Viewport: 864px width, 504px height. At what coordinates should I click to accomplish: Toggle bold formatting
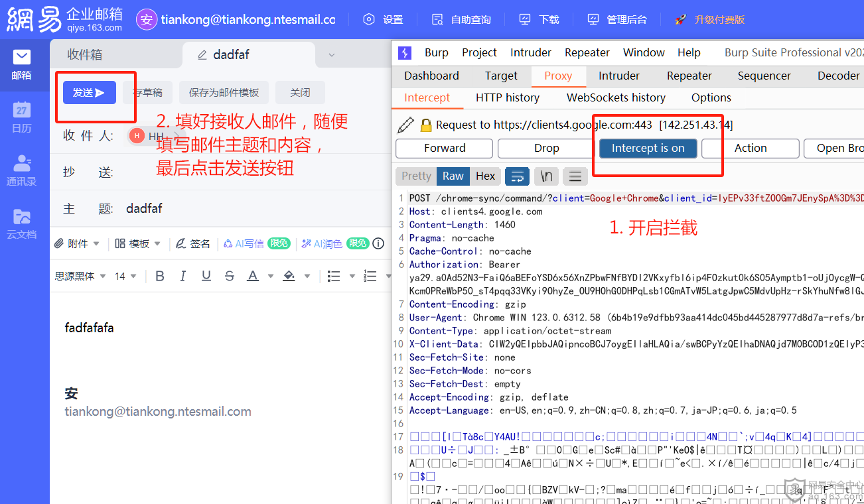pyautogui.click(x=159, y=276)
